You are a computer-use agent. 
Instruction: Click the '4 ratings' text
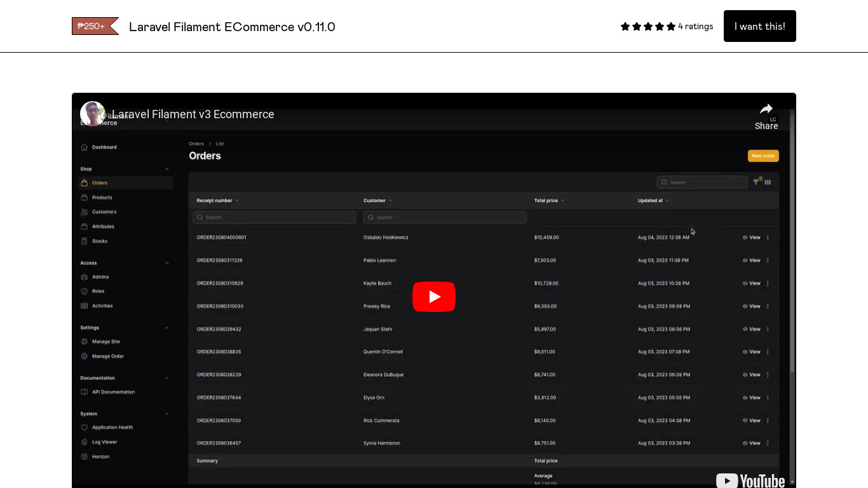coord(695,26)
